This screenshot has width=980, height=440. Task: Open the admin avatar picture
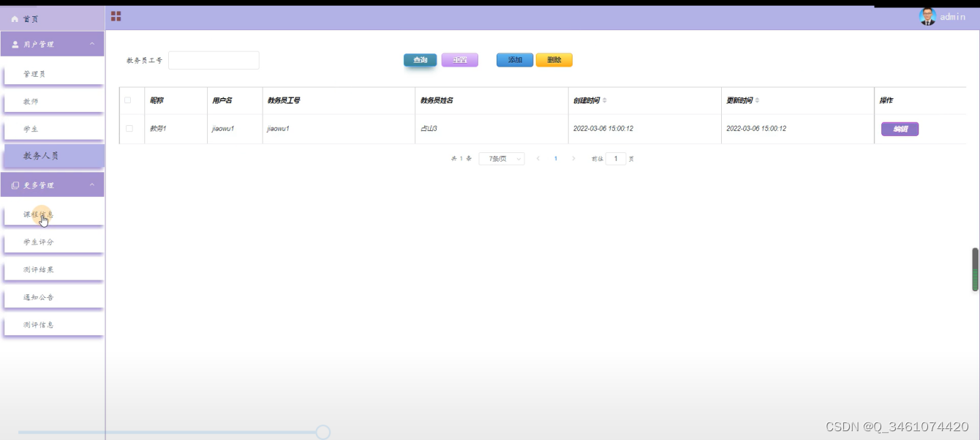(927, 16)
